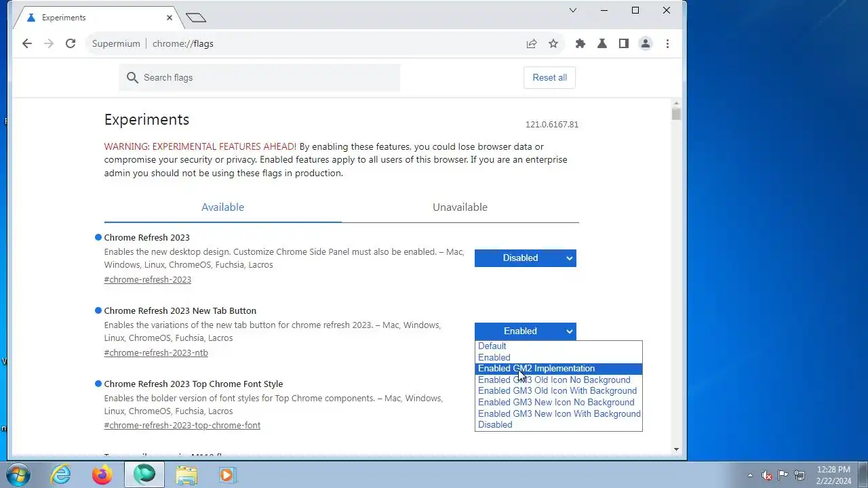
Task: Share this page using the share icon
Action: tap(532, 43)
